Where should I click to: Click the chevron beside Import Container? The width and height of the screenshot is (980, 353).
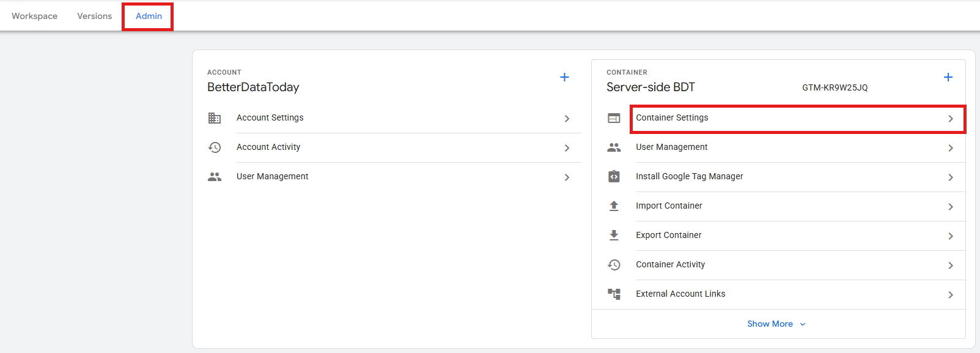(951, 207)
